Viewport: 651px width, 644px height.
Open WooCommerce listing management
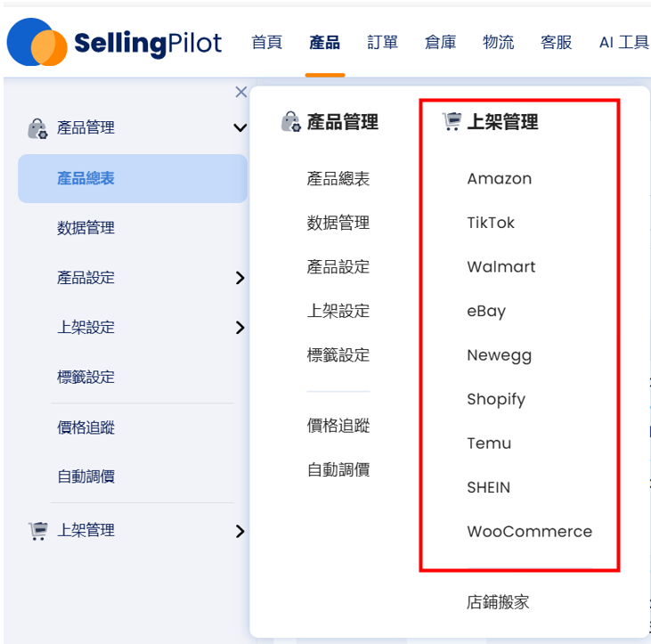(x=530, y=532)
